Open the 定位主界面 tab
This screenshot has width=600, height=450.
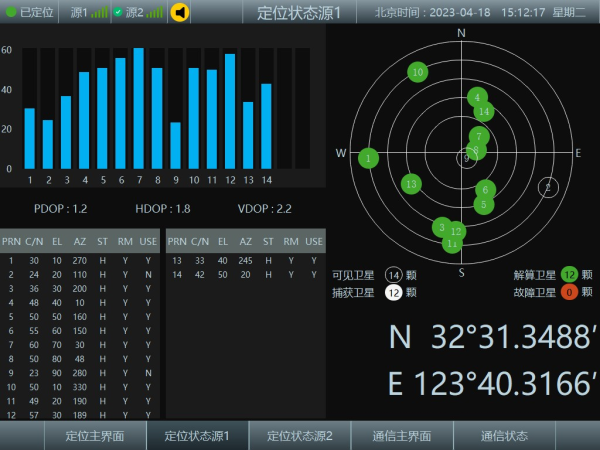pos(95,435)
